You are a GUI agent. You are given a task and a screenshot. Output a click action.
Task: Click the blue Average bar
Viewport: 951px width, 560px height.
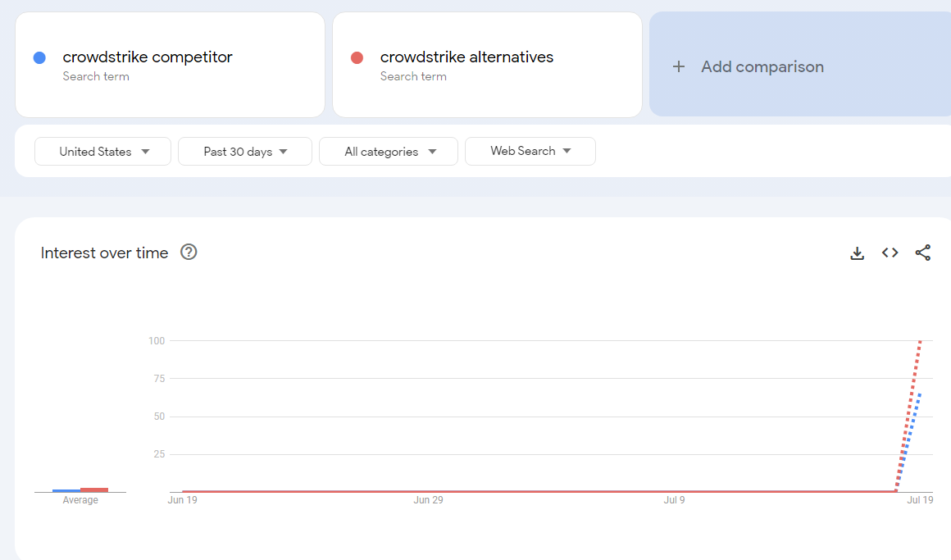click(x=66, y=490)
